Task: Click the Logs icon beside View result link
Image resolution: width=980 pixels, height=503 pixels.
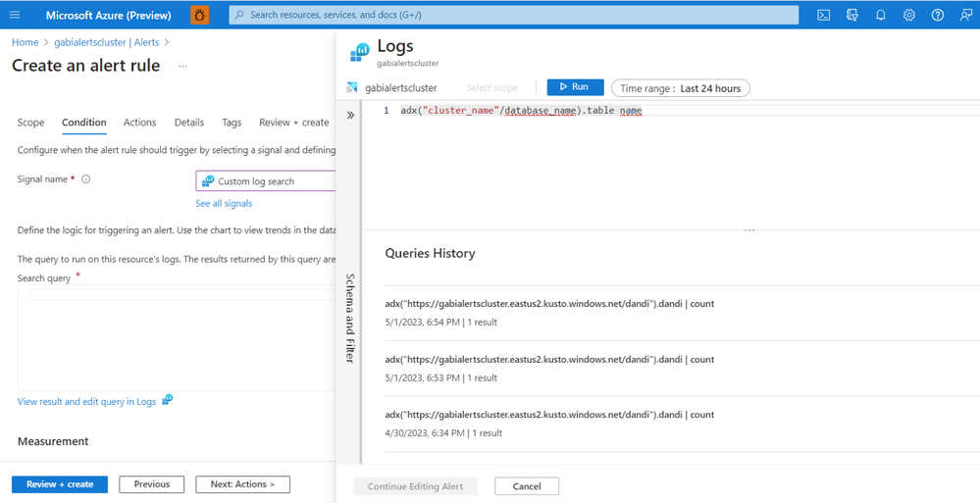Action: coord(168,400)
